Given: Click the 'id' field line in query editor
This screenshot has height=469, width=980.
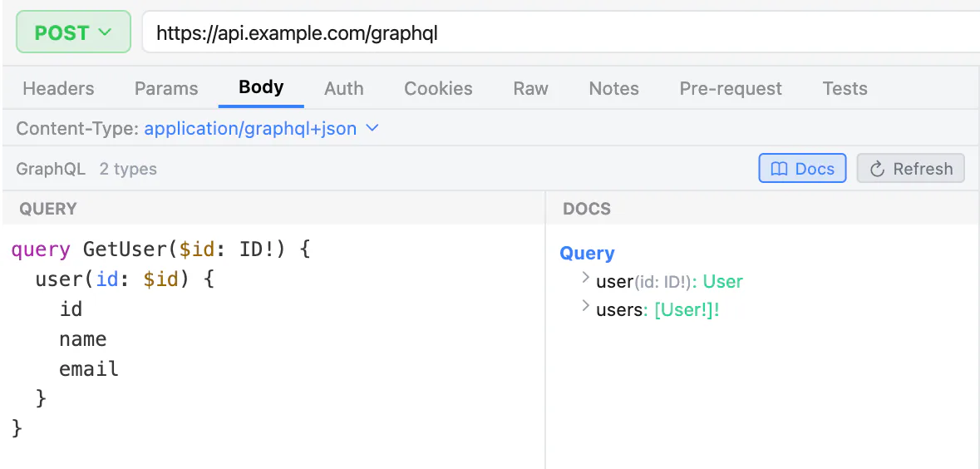Looking at the screenshot, I should point(71,309).
